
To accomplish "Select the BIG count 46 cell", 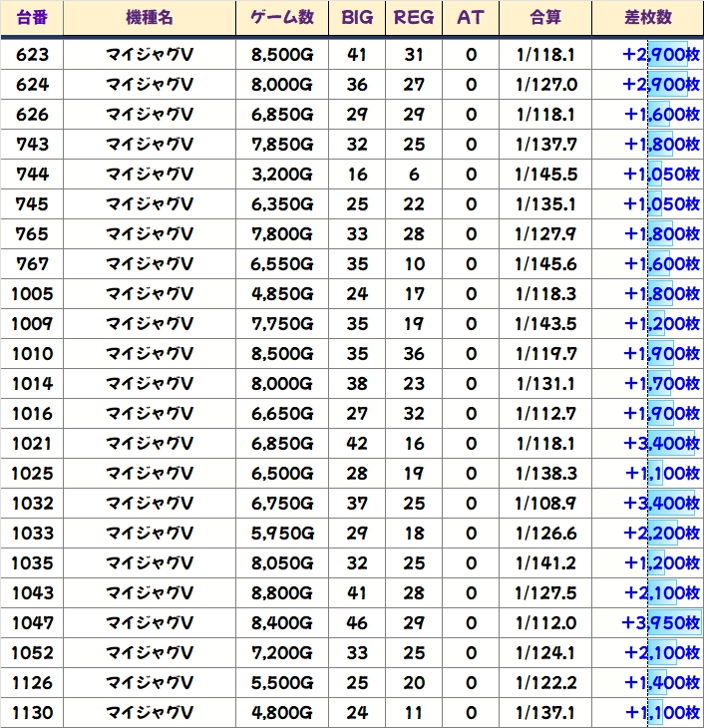I will (x=357, y=623).
